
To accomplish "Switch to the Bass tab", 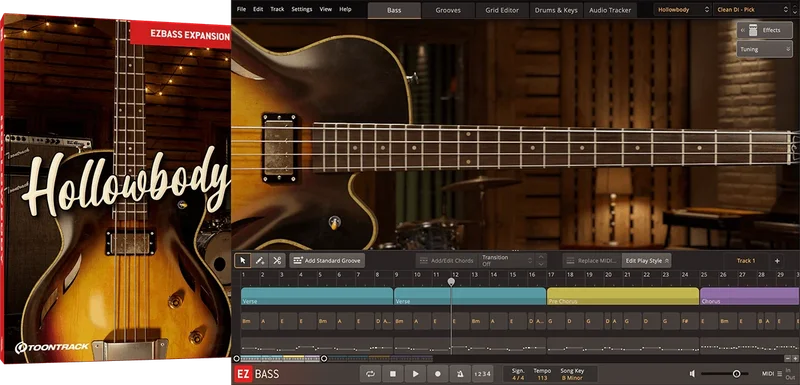I will coord(394,10).
